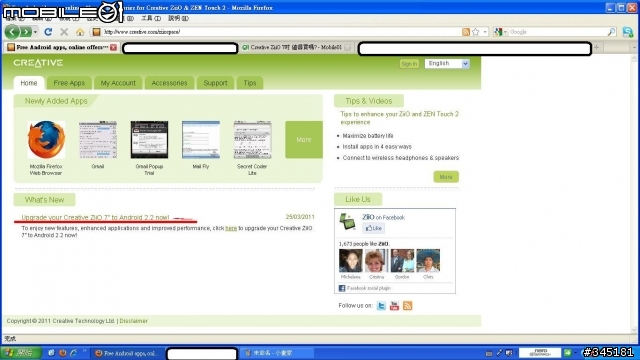Reload the page with the refresh icon

pyautogui.click(x=48, y=32)
